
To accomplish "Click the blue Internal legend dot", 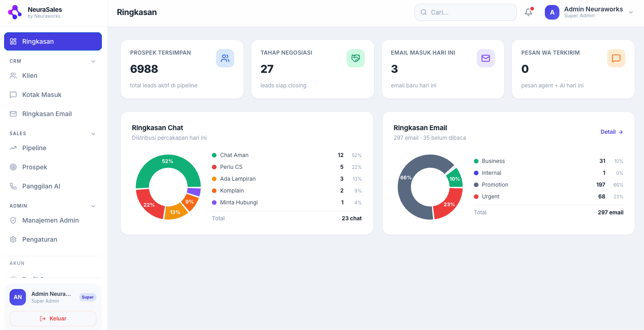I will (x=476, y=173).
